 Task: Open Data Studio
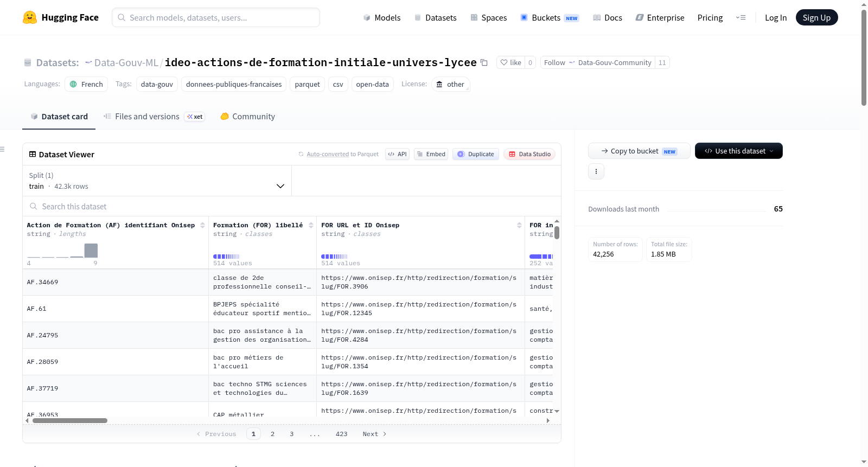[529, 154]
